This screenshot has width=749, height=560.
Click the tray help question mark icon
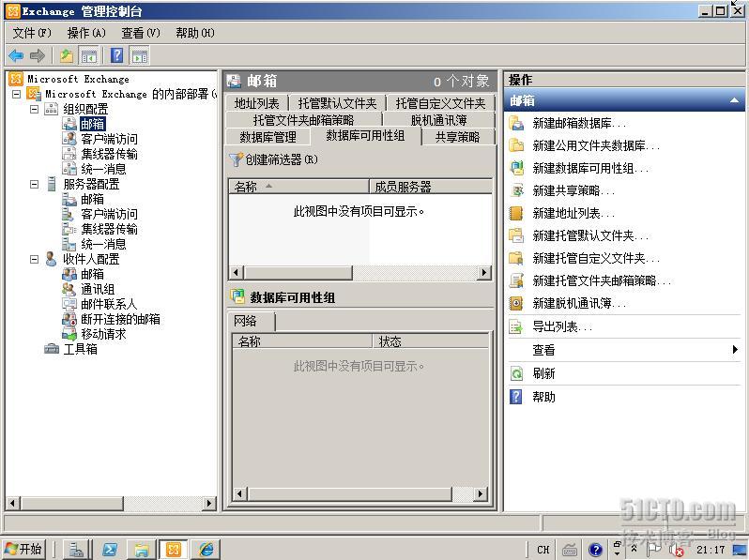[595, 550]
